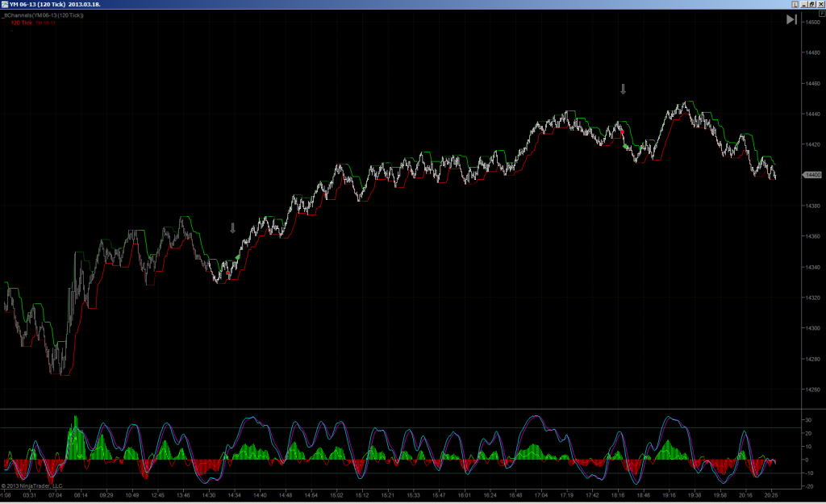826x504 pixels.
Task: Select the current price marker 14400
Action: [811, 175]
